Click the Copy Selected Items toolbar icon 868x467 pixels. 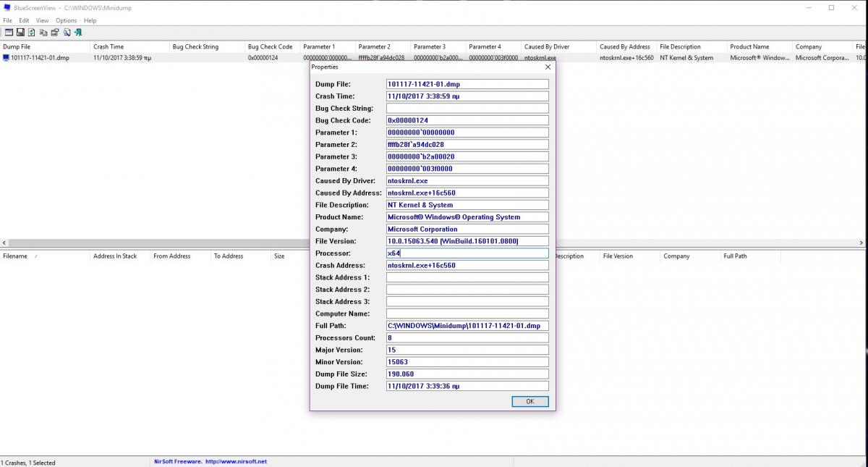click(43, 32)
